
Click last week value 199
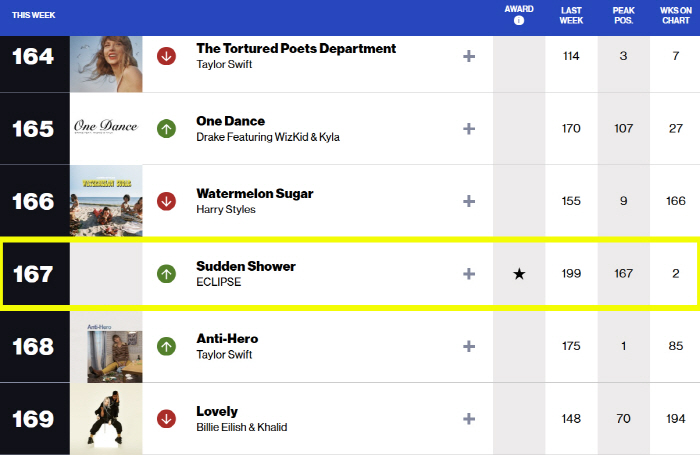coord(571,273)
